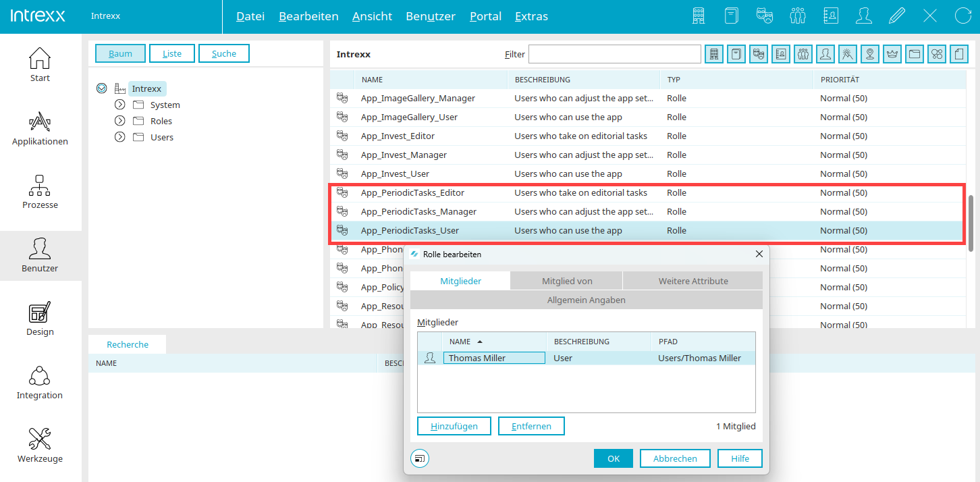980x482 pixels.
Task: Click Abbrechen to cancel the dialog
Action: (675, 458)
